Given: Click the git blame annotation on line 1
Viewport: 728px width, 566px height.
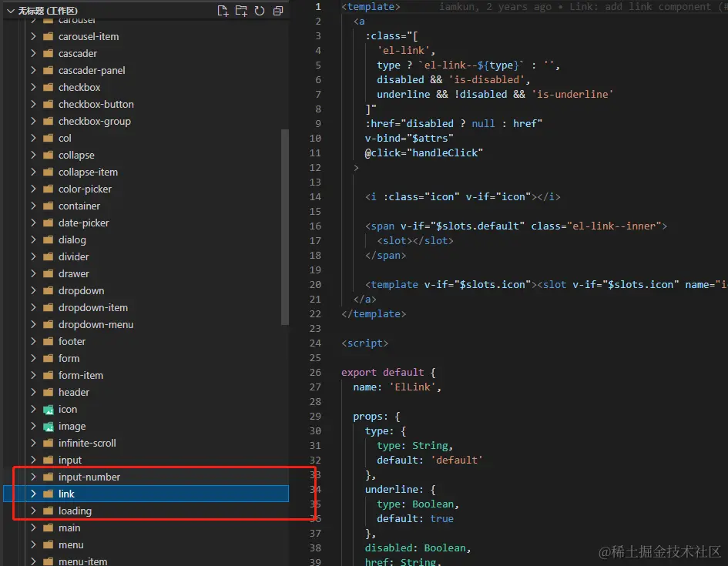Looking at the screenshot, I should click(583, 6).
